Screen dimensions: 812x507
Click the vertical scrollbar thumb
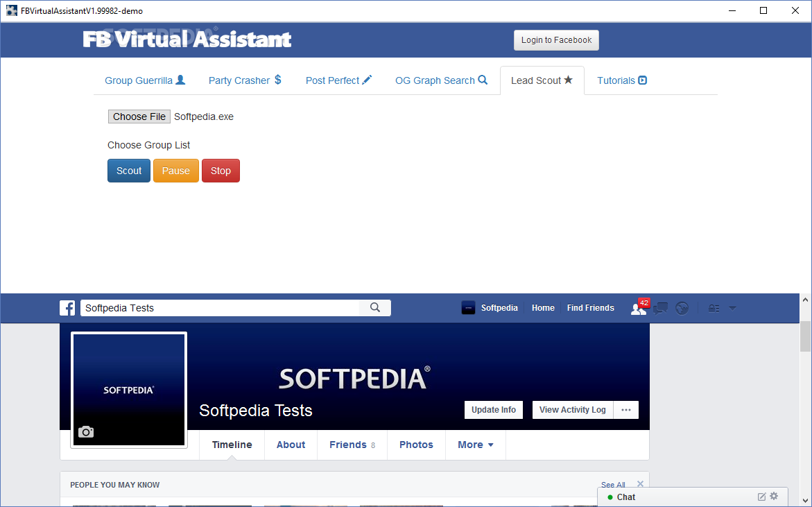pos(805,336)
